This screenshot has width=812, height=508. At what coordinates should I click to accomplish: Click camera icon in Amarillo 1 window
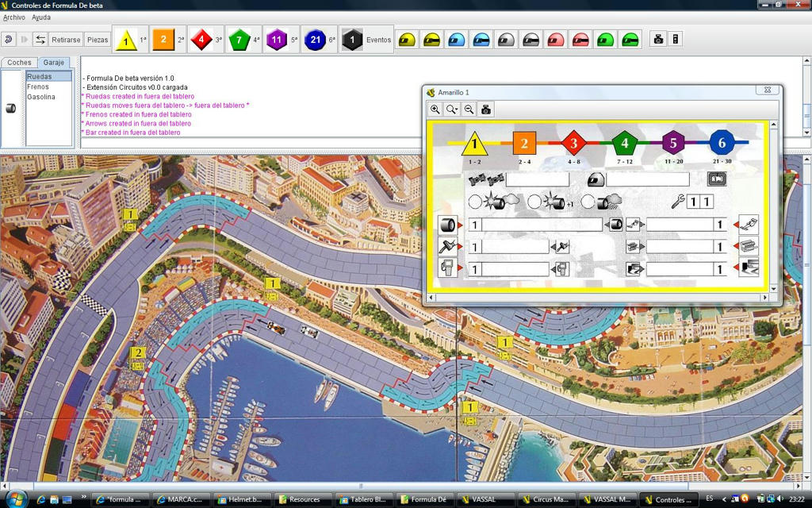click(486, 110)
